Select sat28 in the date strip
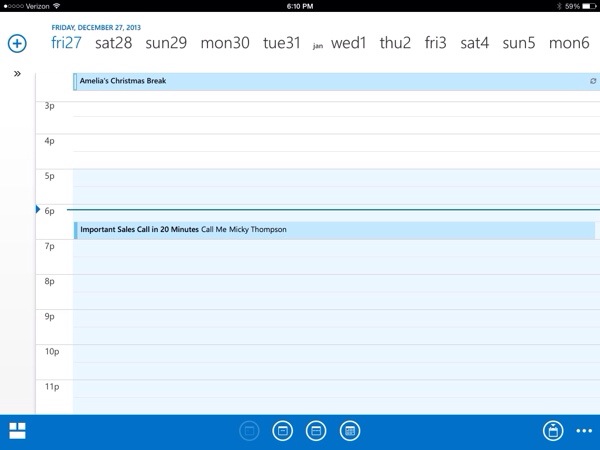The width and height of the screenshot is (600, 450). 113,42
